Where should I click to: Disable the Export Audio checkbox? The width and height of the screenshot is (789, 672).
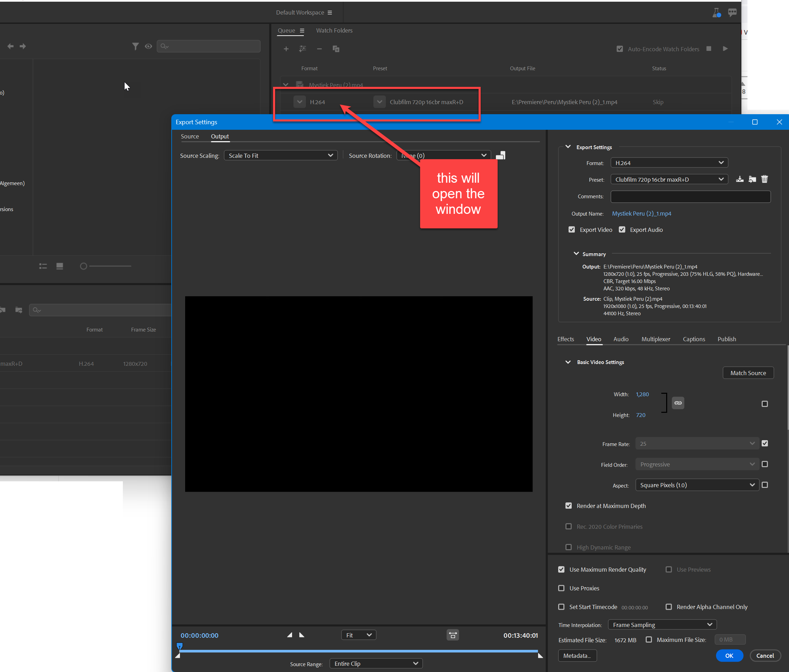pos(622,229)
